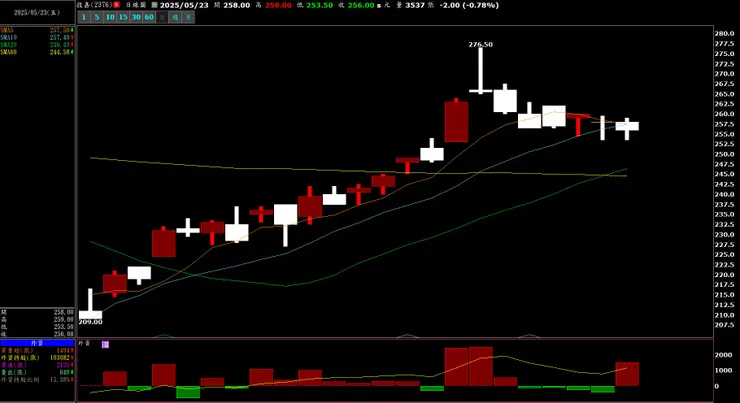Click the close price 256.00 in the header
The image size is (740, 403).
(x=361, y=5)
